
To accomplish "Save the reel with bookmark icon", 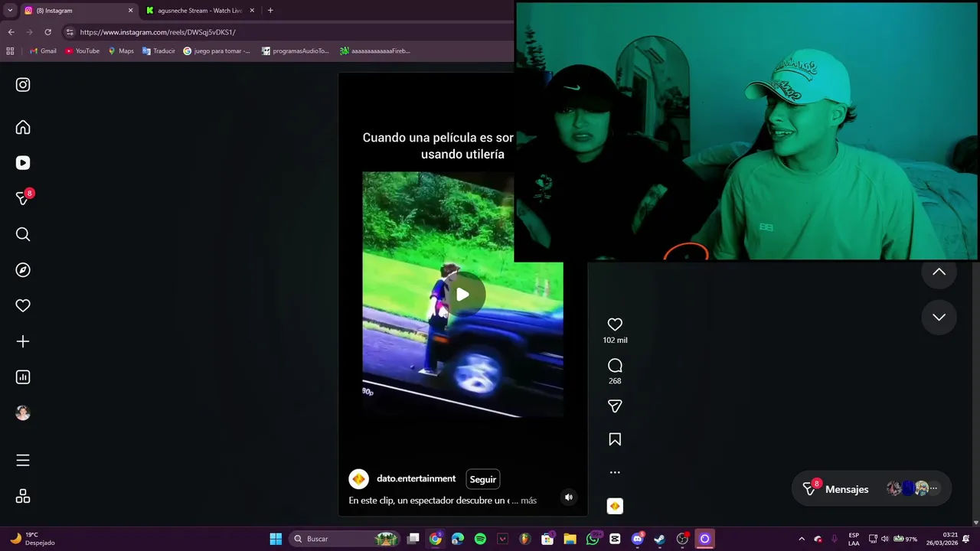I will (615, 439).
